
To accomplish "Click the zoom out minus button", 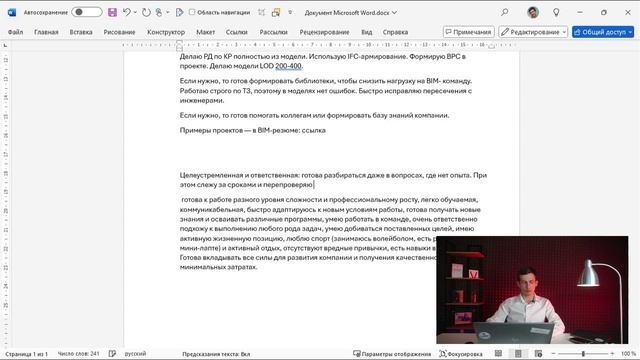I will click(x=553, y=354).
